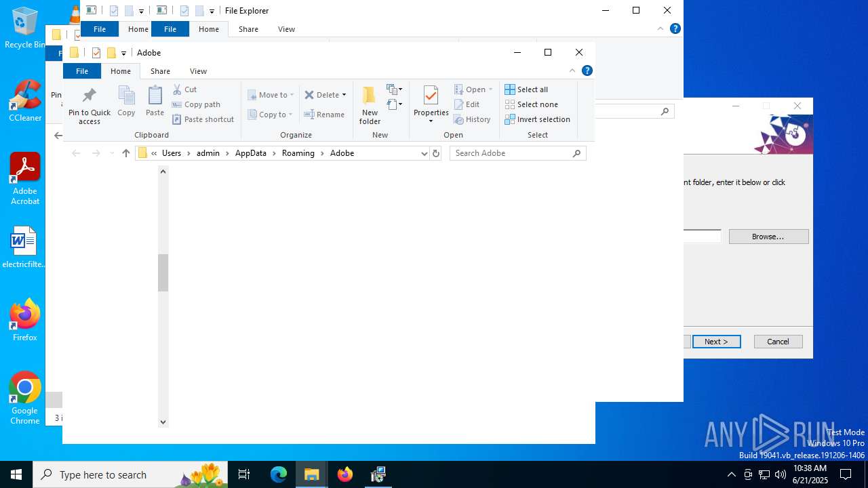Open the Delete dropdown arrow
Viewport: 868px width, 488px height.
pos(344,95)
